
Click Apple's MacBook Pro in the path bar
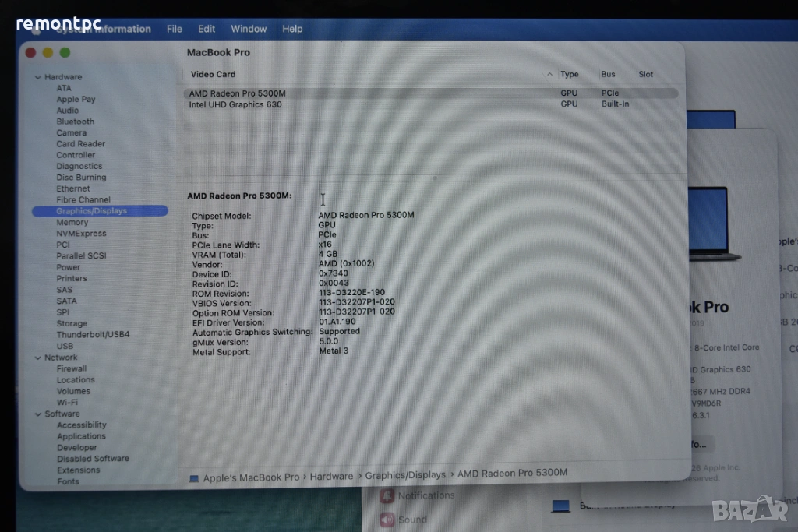pos(251,477)
